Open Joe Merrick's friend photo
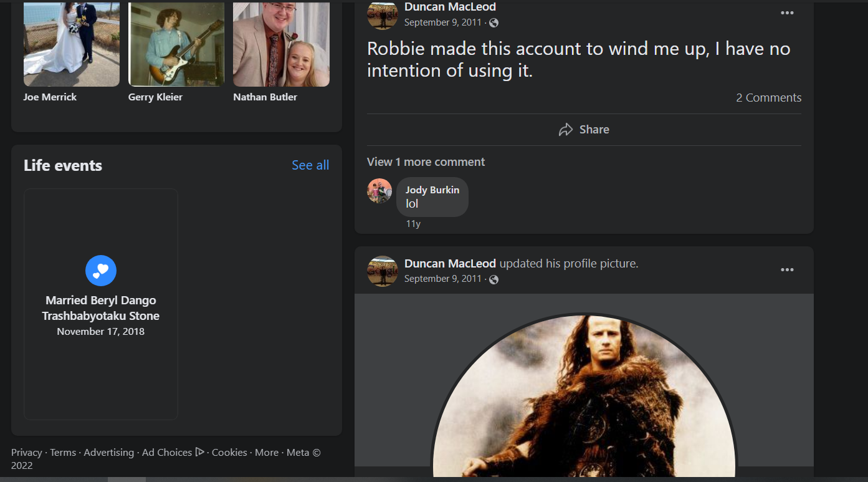Image resolution: width=868 pixels, height=482 pixels. coord(72,44)
